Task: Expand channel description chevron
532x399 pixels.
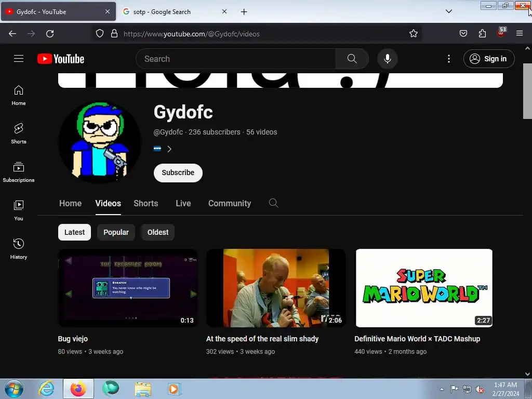Action: pos(169,149)
